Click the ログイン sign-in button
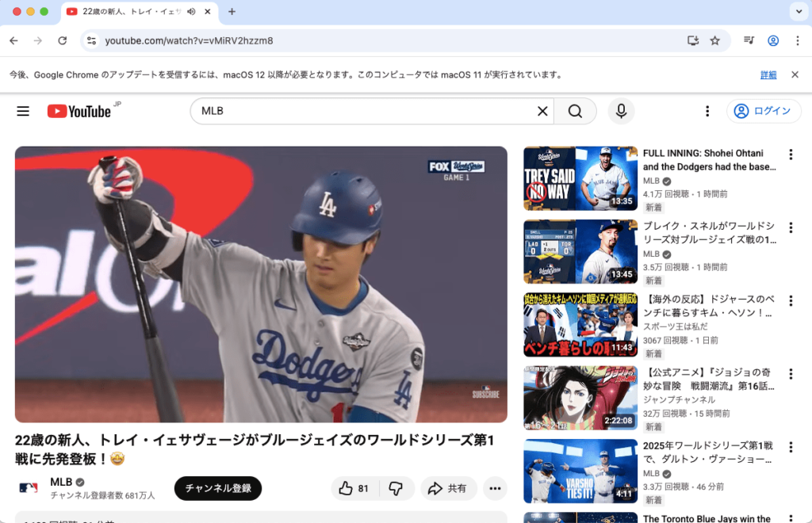The width and height of the screenshot is (812, 523). coord(764,111)
